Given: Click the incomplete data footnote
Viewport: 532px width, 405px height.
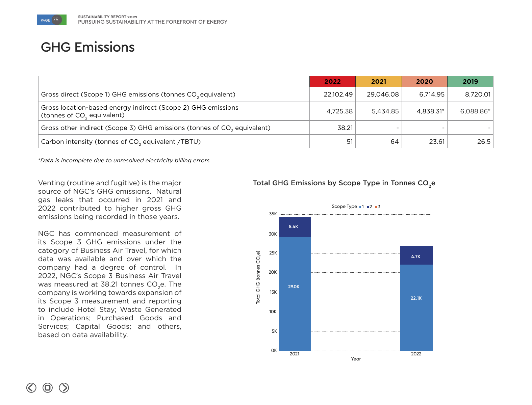Looking at the screenshot, I should click(x=124, y=161).
